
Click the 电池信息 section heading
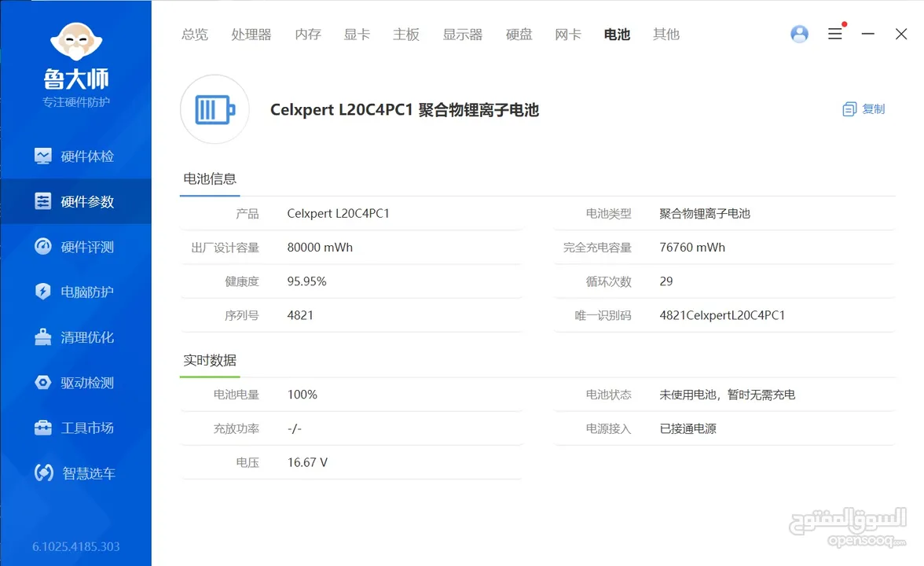pyautogui.click(x=210, y=178)
